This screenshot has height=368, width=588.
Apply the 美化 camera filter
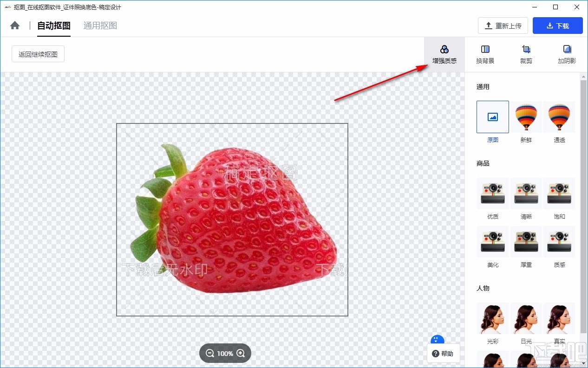[x=493, y=242]
